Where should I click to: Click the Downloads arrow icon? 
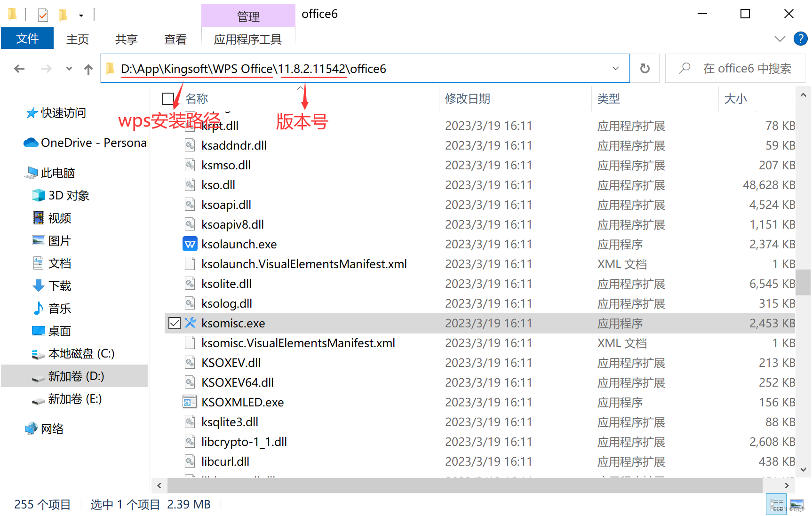(x=39, y=286)
